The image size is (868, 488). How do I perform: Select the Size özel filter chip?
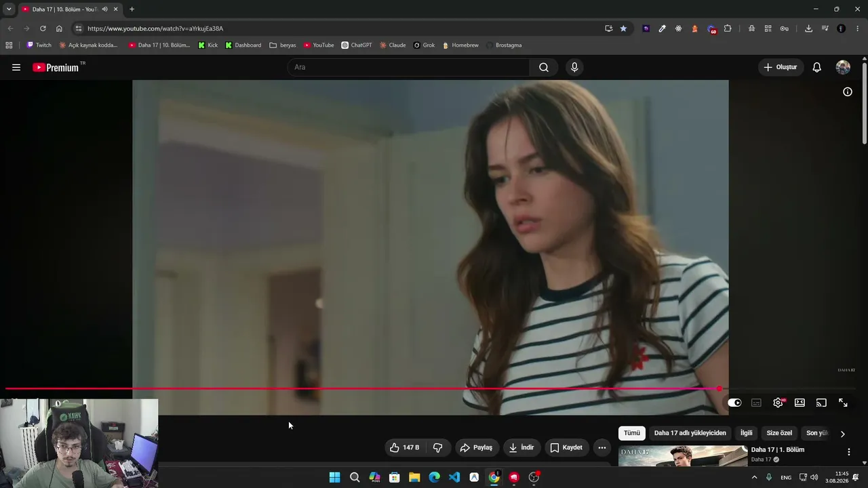pyautogui.click(x=779, y=433)
